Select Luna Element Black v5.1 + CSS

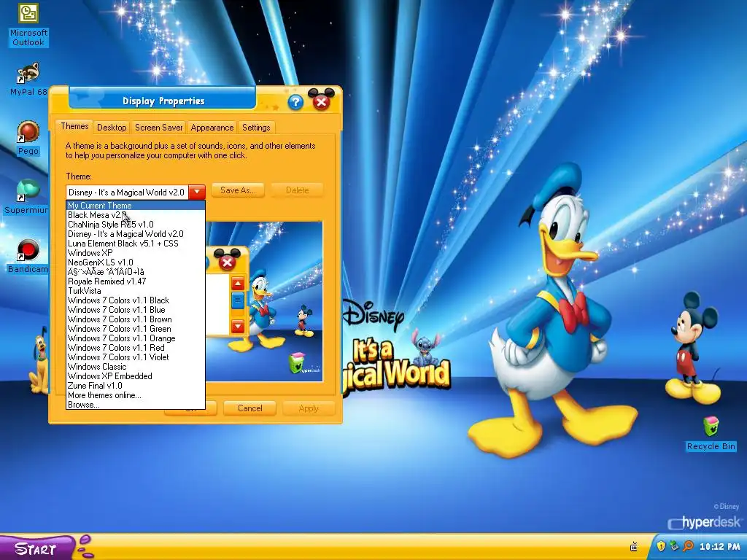pyautogui.click(x=135, y=244)
